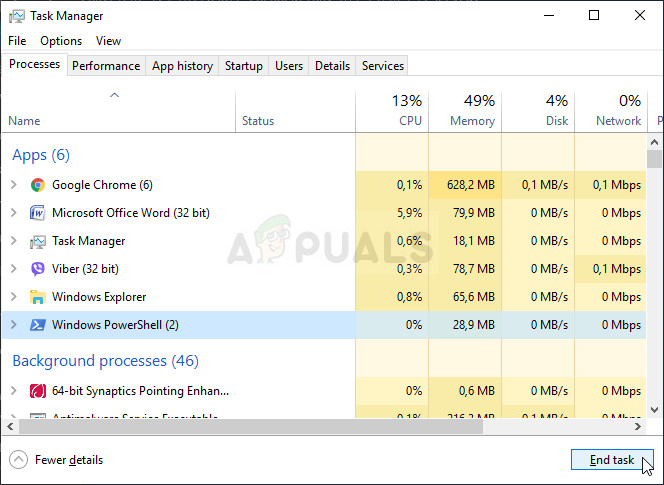The height and width of the screenshot is (485, 664).
Task: Click the Windows PowerShell icon
Action: pyautogui.click(x=38, y=325)
